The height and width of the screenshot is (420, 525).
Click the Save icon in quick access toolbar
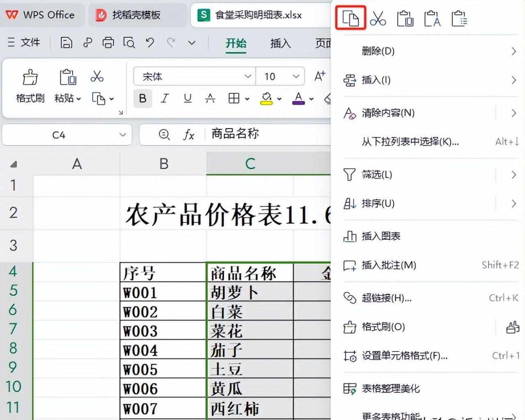point(66,43)
